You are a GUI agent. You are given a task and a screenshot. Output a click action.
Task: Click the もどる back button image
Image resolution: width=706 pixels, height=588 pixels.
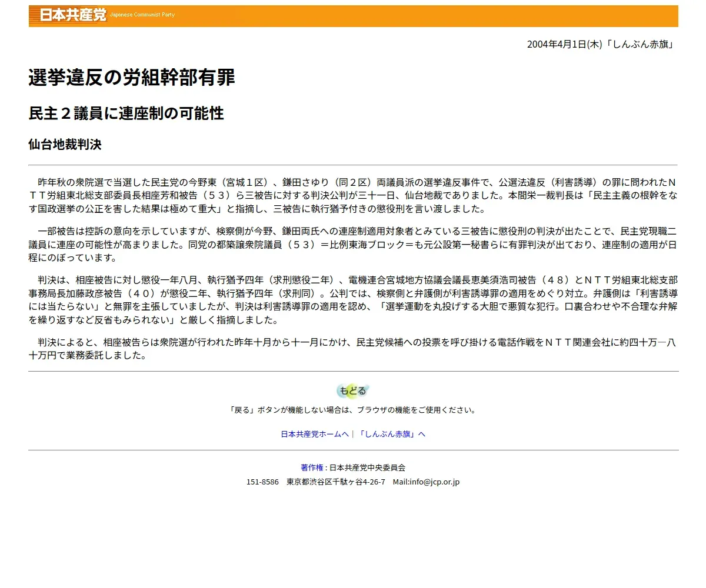pos(353,390)
